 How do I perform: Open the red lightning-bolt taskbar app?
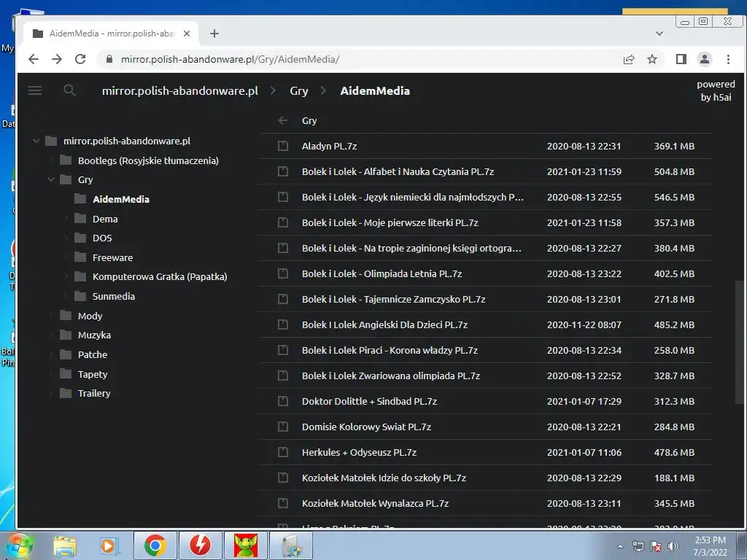point(200,545)
